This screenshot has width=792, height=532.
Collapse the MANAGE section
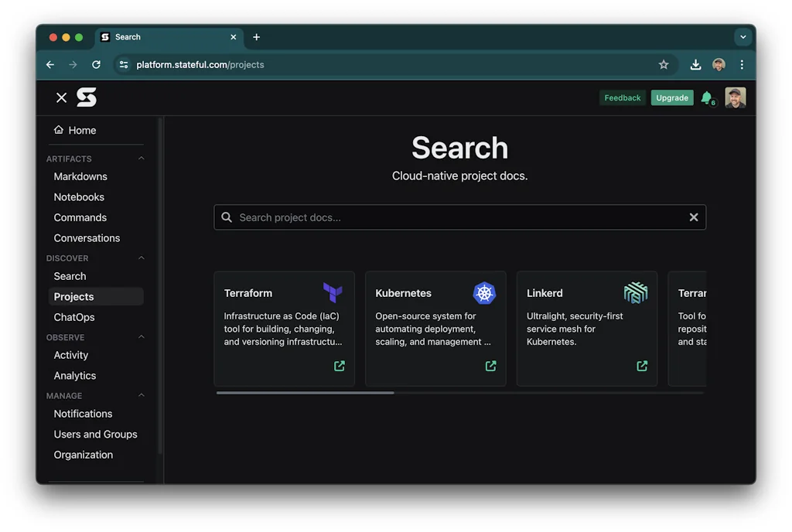[140, 395]
